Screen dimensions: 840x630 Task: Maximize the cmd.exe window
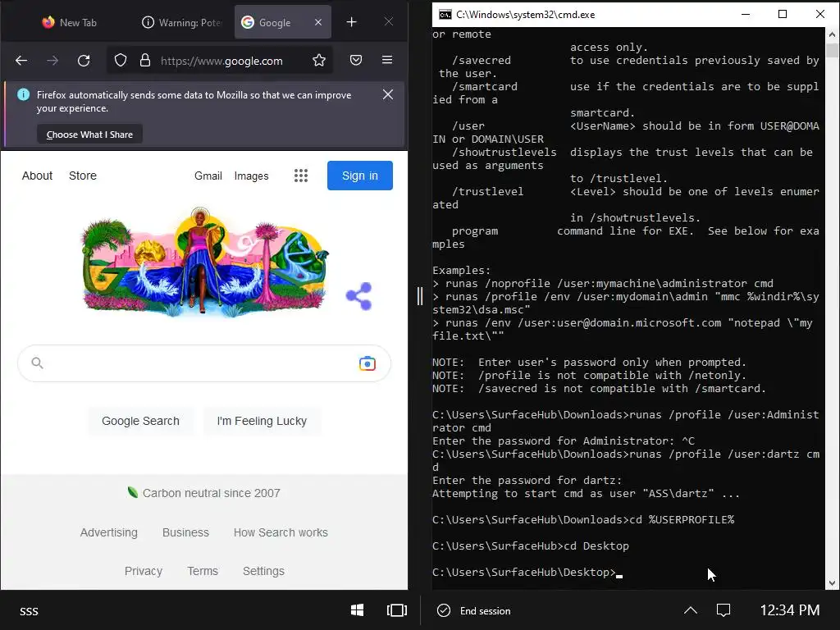tap(783, 15)
